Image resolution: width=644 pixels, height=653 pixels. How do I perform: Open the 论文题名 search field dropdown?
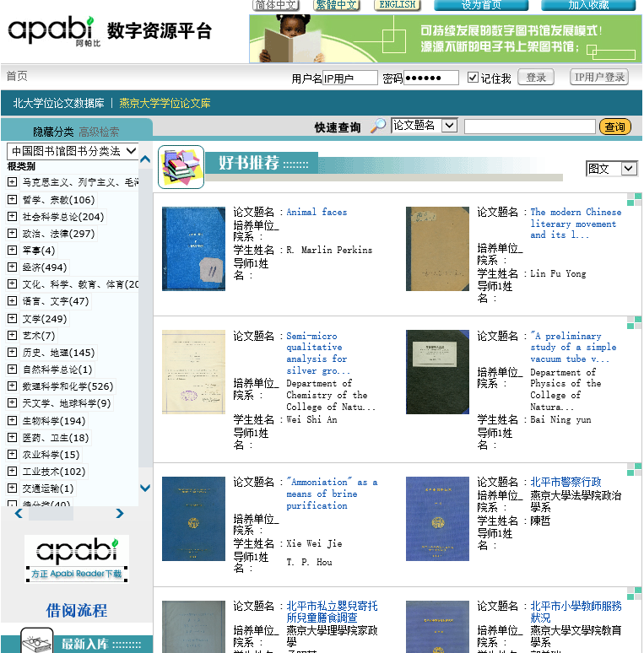[x=425, y=126]
